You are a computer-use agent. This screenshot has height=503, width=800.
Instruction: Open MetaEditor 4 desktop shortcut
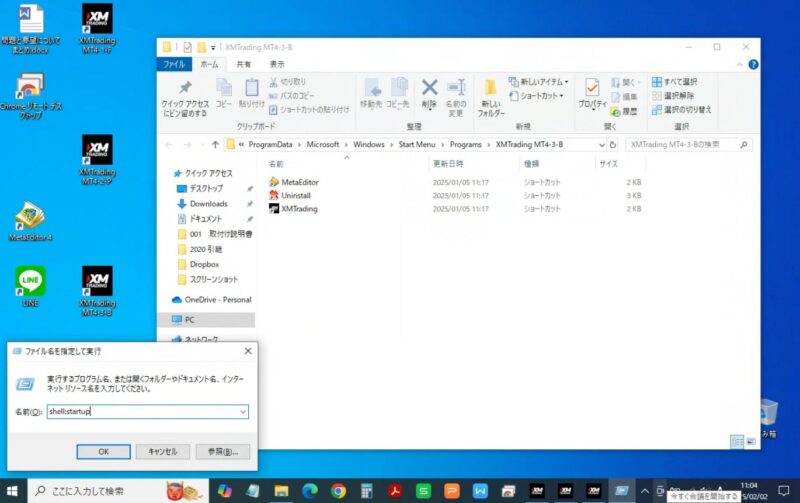[x=31, y=221]
